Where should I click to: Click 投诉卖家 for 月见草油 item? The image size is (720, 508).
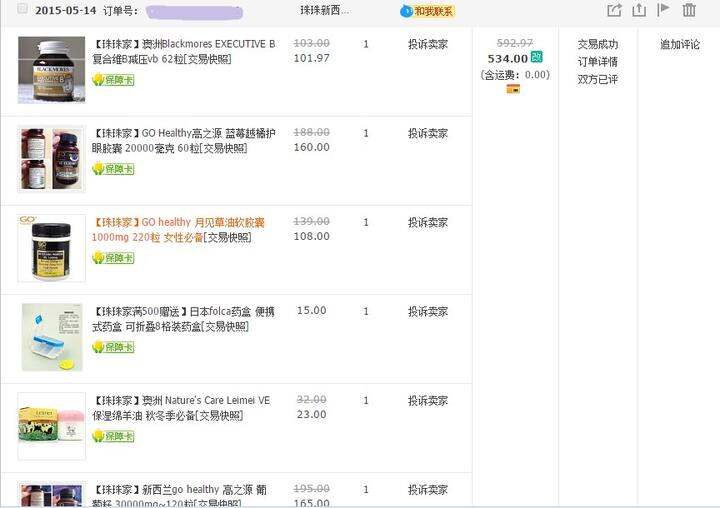coord(428,223)
